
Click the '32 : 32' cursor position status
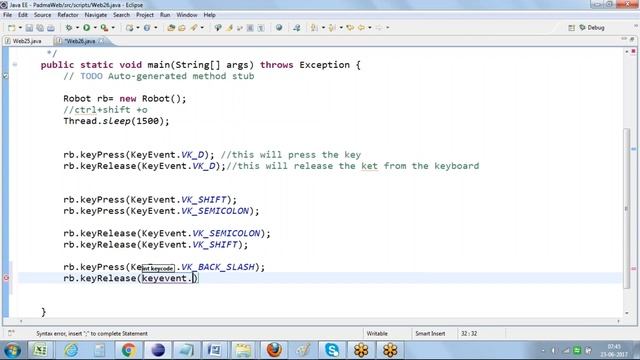469,333
